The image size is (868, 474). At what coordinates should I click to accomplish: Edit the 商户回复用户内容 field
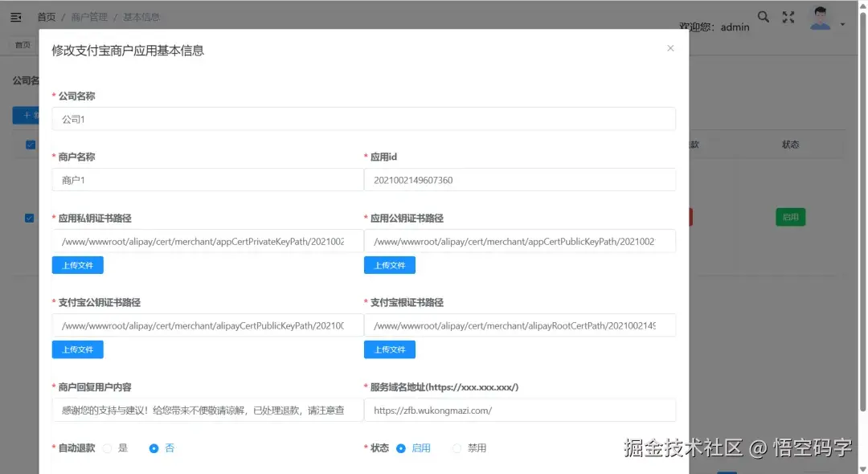207,410
